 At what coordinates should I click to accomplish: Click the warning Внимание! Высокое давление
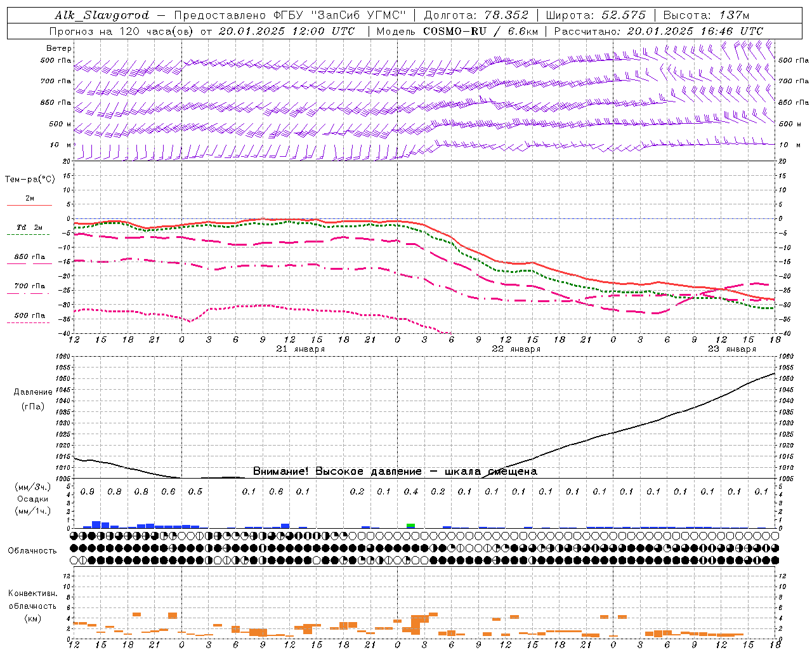337,472
